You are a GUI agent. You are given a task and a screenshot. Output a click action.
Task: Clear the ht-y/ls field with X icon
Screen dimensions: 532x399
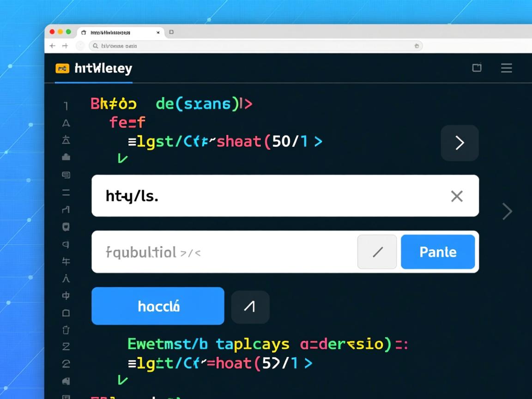tap(456, 196)
